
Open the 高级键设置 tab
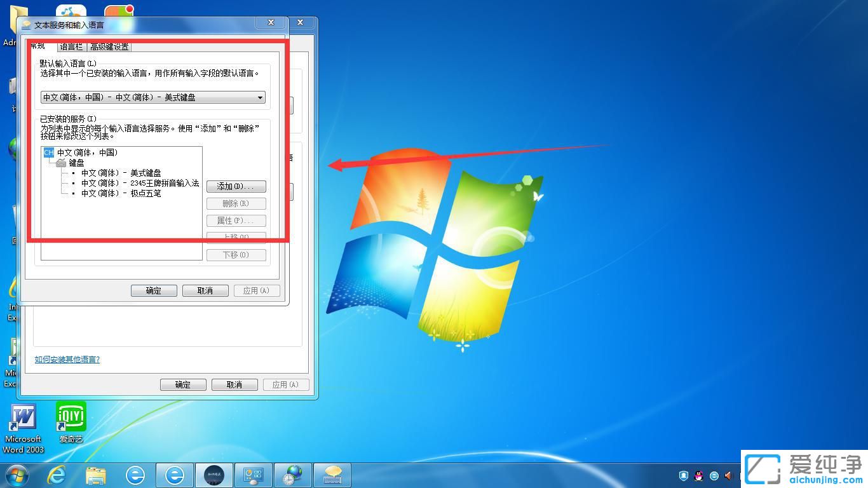[x=109, y=46]
